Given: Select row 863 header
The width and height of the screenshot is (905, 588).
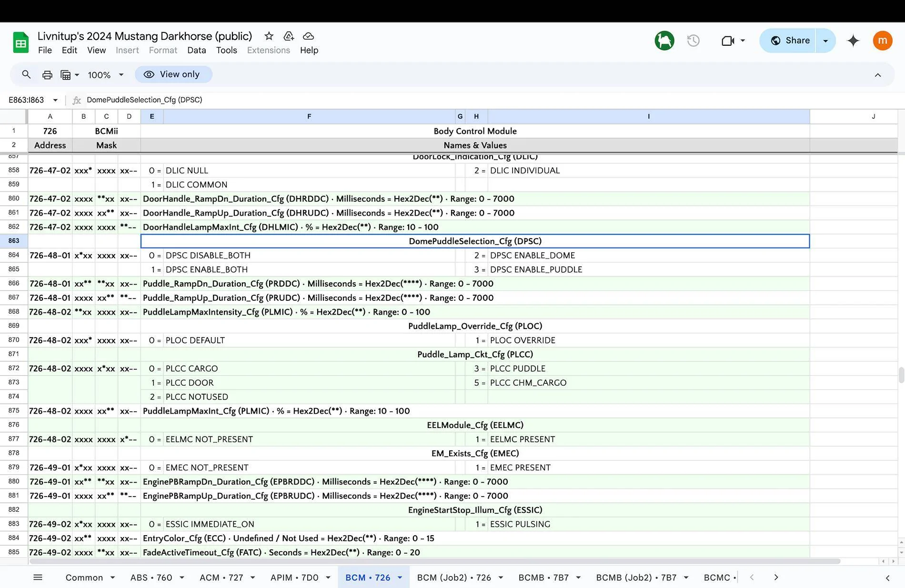Looking at the screenshot, I should (x=14, y=241).
